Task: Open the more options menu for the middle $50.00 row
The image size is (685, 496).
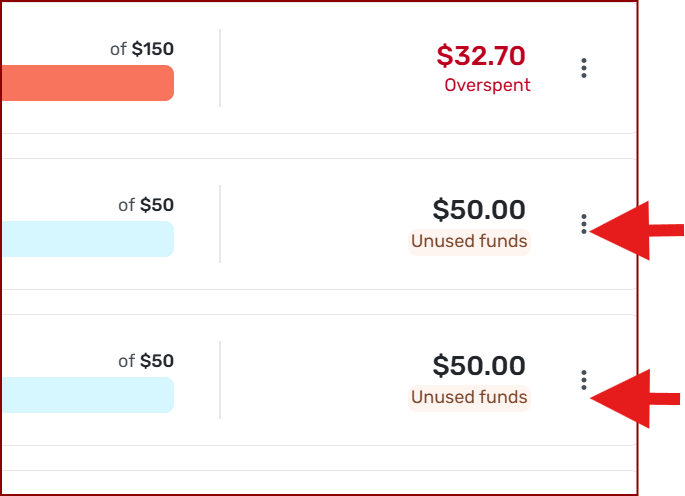Action: pyautogui.click(x=584, y=224)
